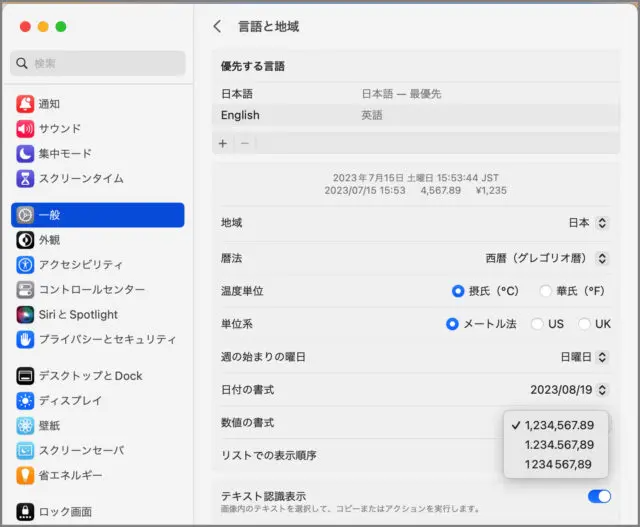Viewport: 640px width, 527px height.
Task: Choose number format 1,234,567.89
Action: click(x=556, y=425)
